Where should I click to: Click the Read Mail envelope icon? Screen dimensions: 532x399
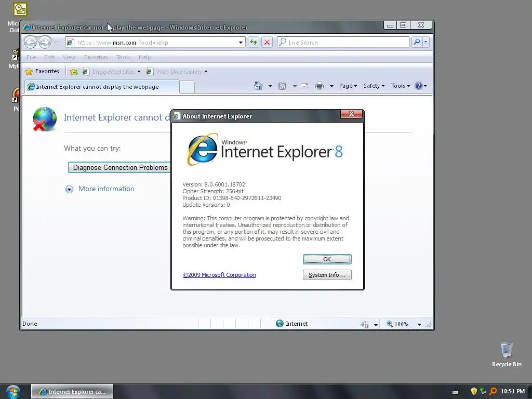(x=304, y=86)
